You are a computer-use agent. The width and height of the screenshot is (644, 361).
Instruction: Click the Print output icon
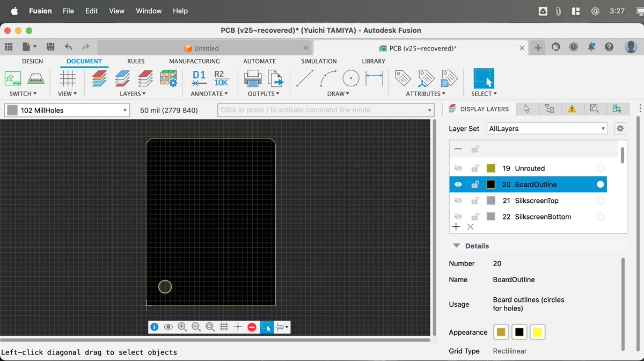click(x=253, y=78)
